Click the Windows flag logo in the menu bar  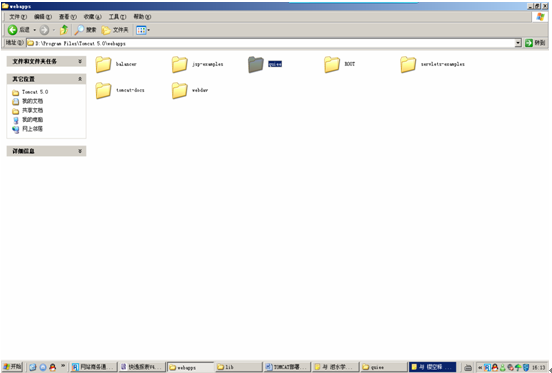pyautogui.click(x=540, y=17)
